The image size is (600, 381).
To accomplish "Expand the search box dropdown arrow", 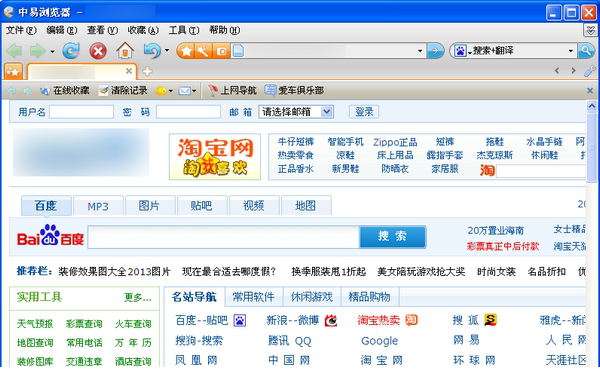I will 571,50.
